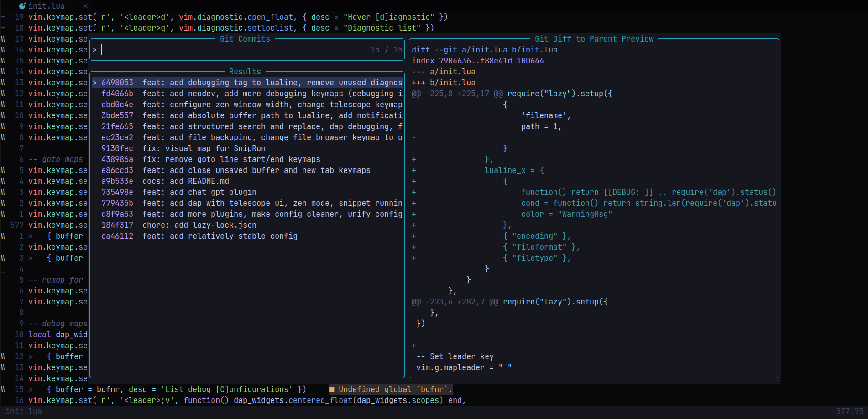Click the vim.g.mapleader line in preview
868x419 pixels.
[x=464, y=367]
